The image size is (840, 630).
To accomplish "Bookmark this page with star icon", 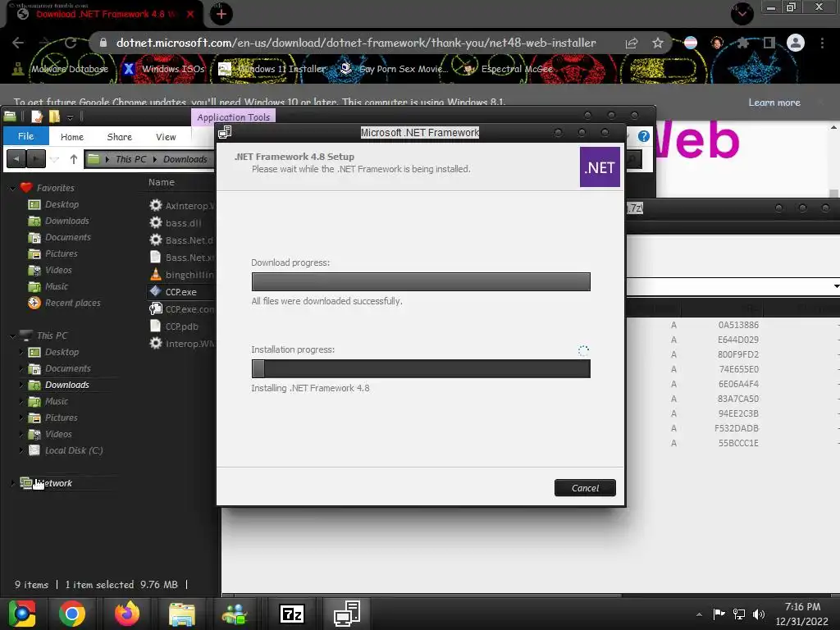I will (657, 43).
